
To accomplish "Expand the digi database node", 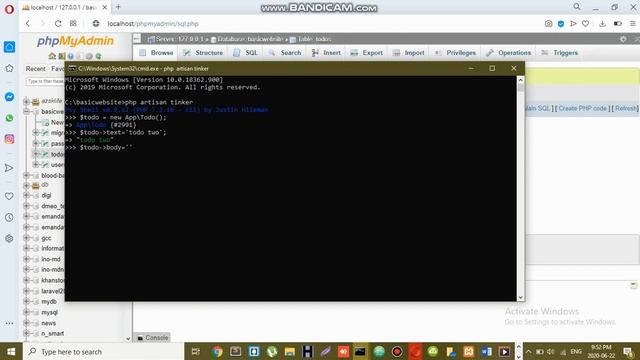I will (x=27, y=195).
